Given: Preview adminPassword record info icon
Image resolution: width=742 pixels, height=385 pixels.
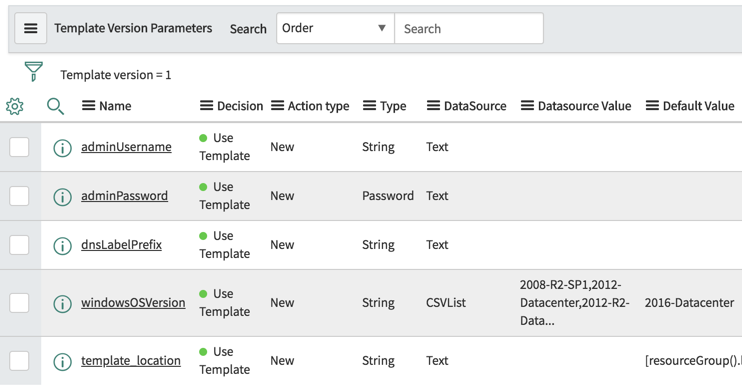Looking at the screenshot, I should point(62,197).
